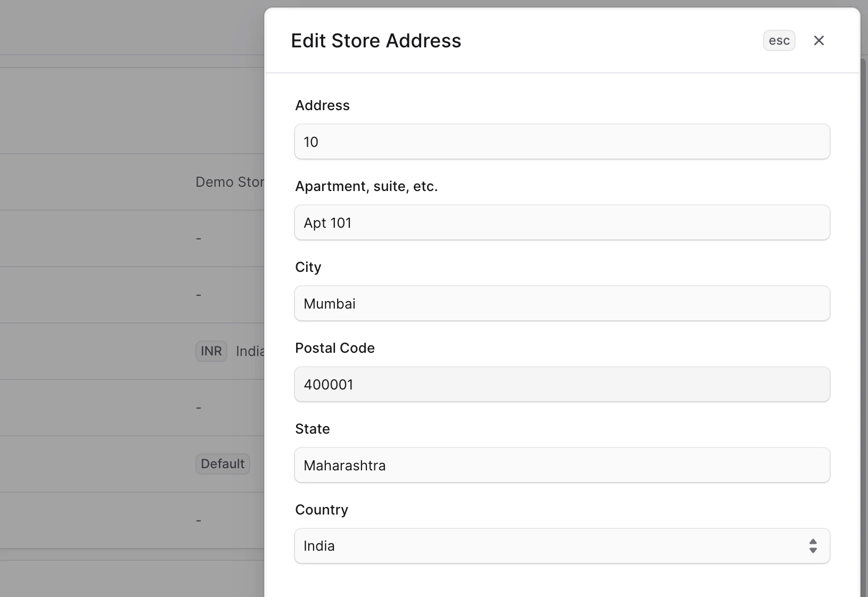Select the Address field containing 10
This screenshot has width=868, height=597.
click(562, 142)
